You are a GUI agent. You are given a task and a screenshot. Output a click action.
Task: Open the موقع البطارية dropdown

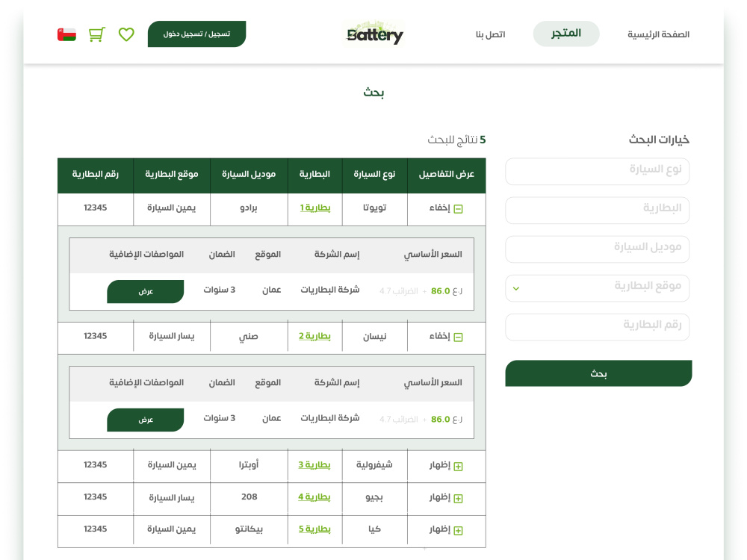(598, 287)
